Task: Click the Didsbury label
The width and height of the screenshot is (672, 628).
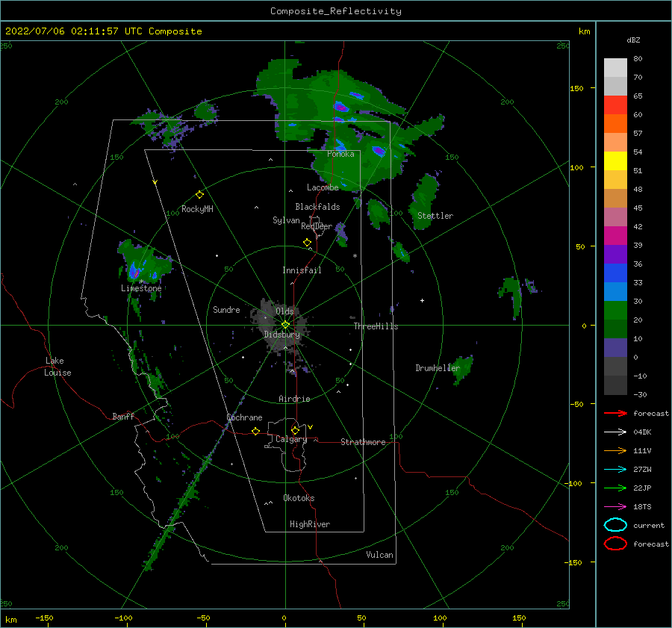Action: click(x=281, y=335)
